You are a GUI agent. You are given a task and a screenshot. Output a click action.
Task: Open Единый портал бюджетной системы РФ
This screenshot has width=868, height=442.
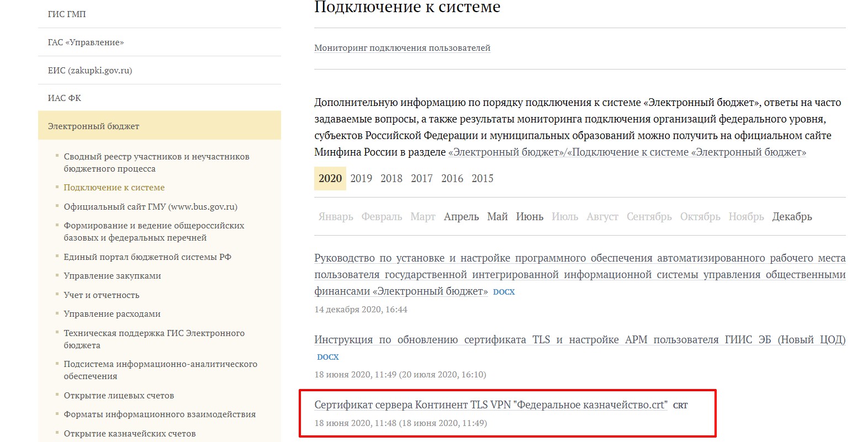click(x=147, y=257)
